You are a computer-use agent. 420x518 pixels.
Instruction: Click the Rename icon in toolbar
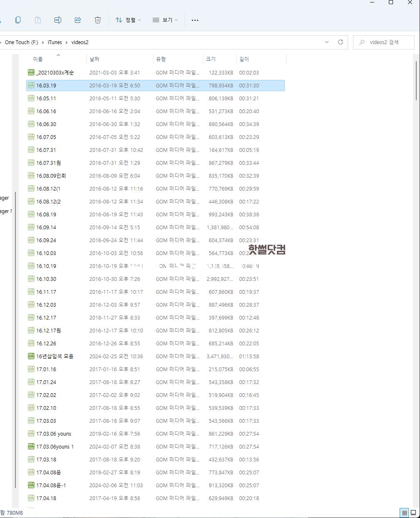pyautogui.click(x=58, y=20)
